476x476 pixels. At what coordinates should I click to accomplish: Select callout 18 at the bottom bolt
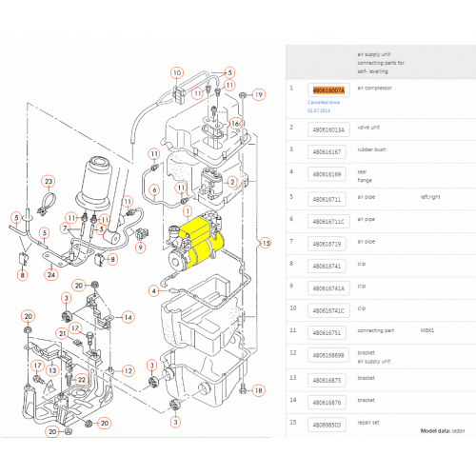259,390
